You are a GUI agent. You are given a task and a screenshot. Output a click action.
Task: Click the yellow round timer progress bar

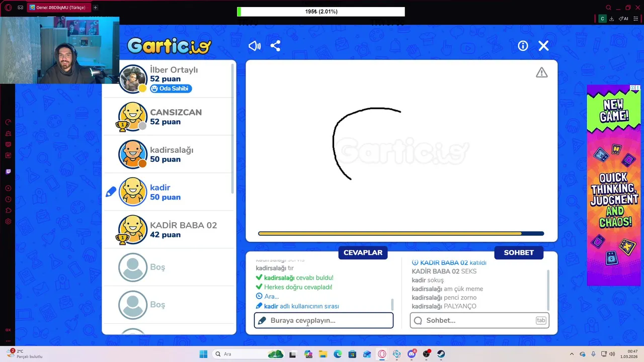coord(401,233)
